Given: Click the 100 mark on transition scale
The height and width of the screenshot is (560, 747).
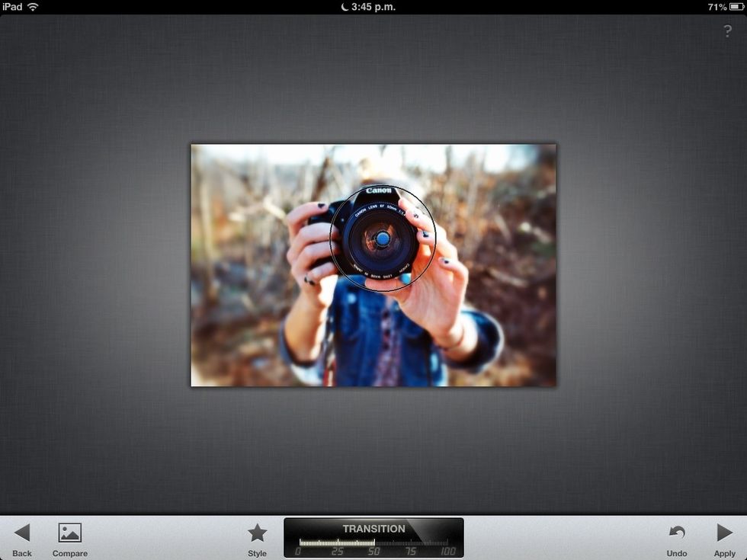Looking at the screenshot, I should tap(448, 552).
